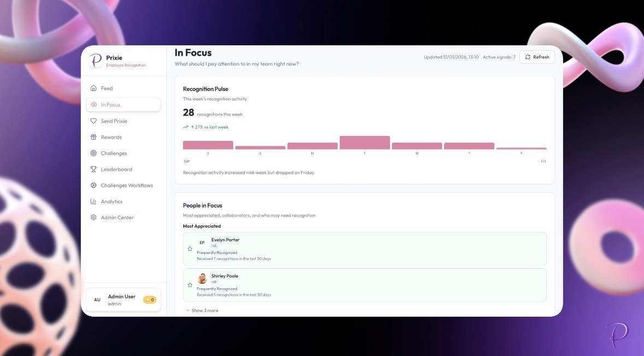Image resolution: width=644 pixels, height=356 pixels.
Task: Click the Challenges Workflows gear icon
Action: (x=93, y=185)
